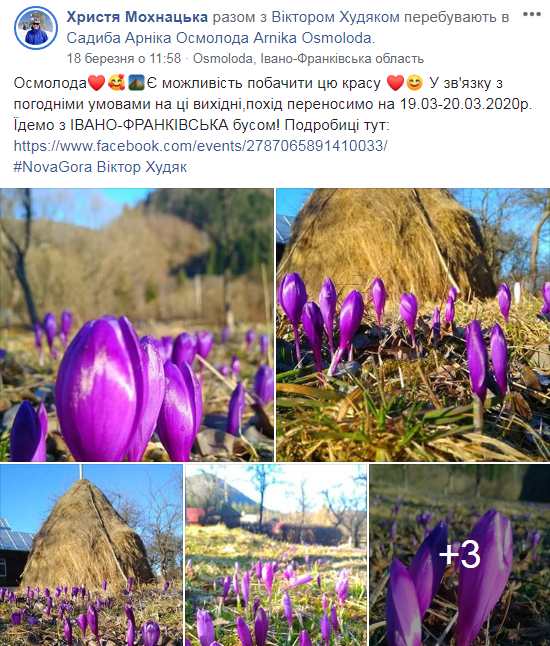Viewport: 550px width, 646px height.
Task: Open the photo of crocuses before the haystack
Action: pyautogui.click(x=413, y=325)
